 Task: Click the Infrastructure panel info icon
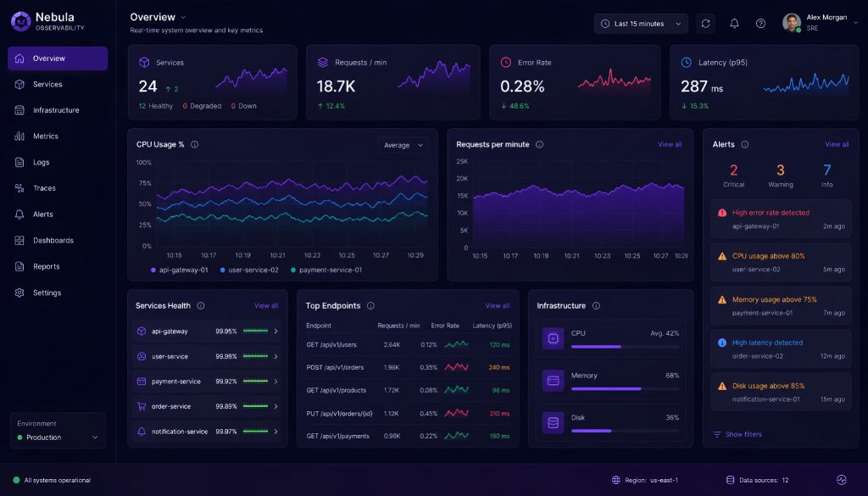[x=596, y=305]
